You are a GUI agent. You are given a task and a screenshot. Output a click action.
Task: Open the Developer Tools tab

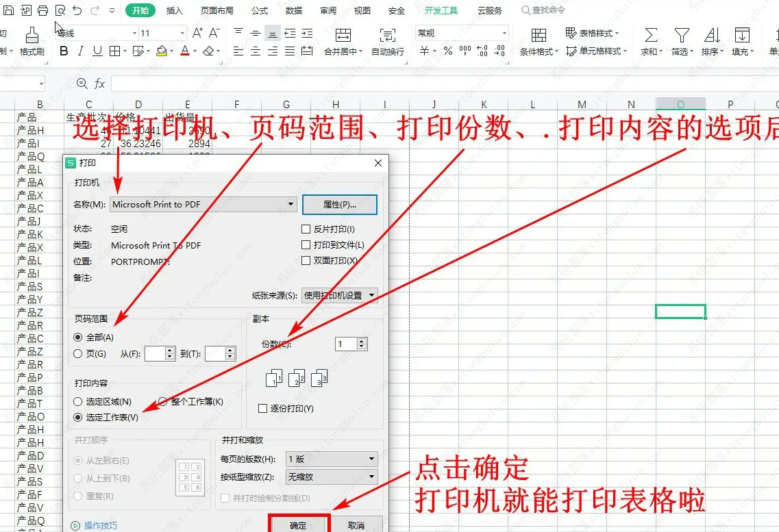[441, 11]
